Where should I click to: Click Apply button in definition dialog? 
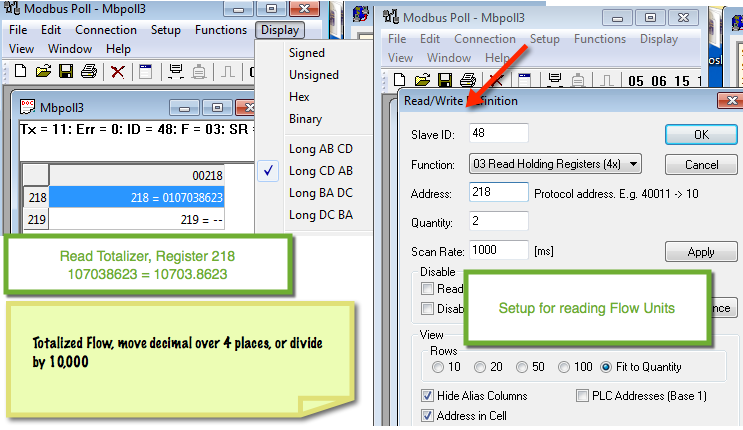(x=701, y=252)
